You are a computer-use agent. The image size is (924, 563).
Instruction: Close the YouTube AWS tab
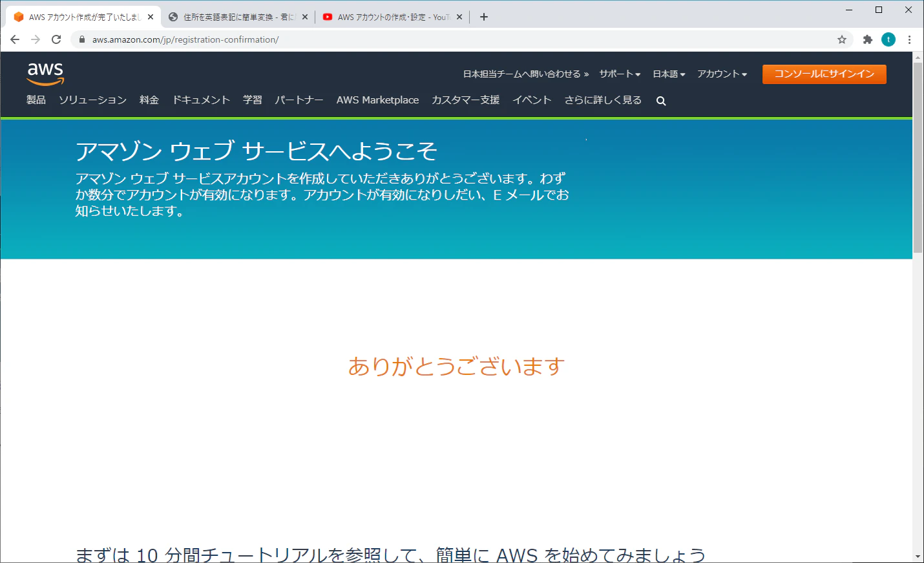click(459, 17)
